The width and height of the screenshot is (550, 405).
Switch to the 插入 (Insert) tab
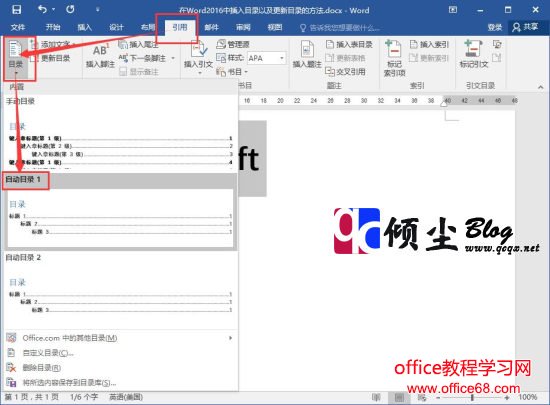pyautogui.click(x=84, y=27)
